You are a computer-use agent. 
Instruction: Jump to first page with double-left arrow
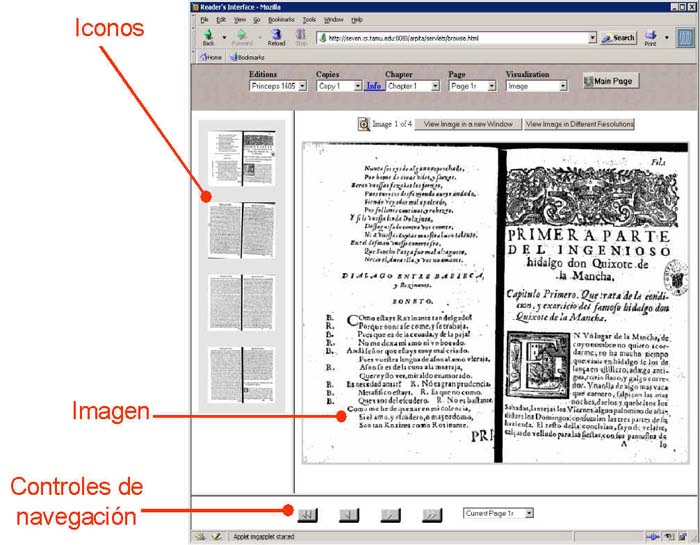coord(308,515)
